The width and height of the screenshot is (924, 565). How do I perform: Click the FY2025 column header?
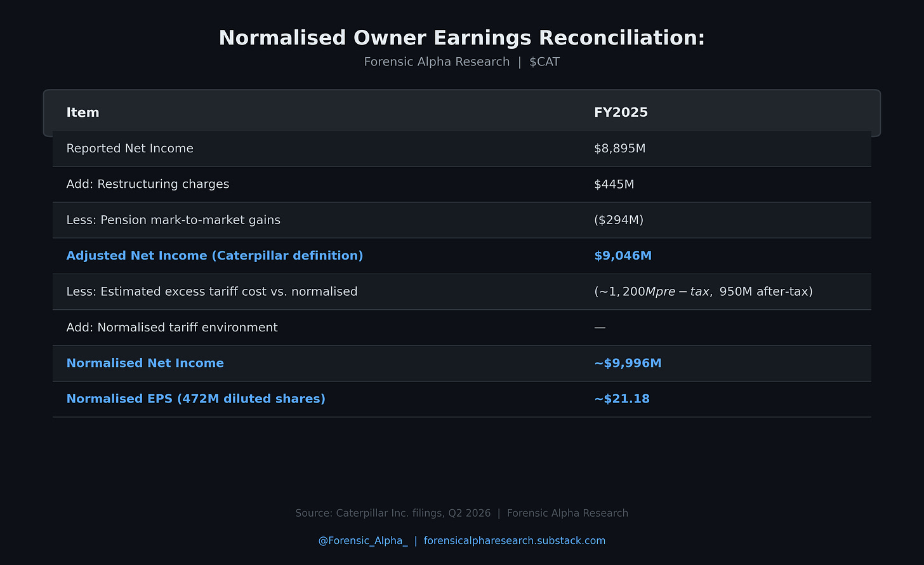click(621, 112)
